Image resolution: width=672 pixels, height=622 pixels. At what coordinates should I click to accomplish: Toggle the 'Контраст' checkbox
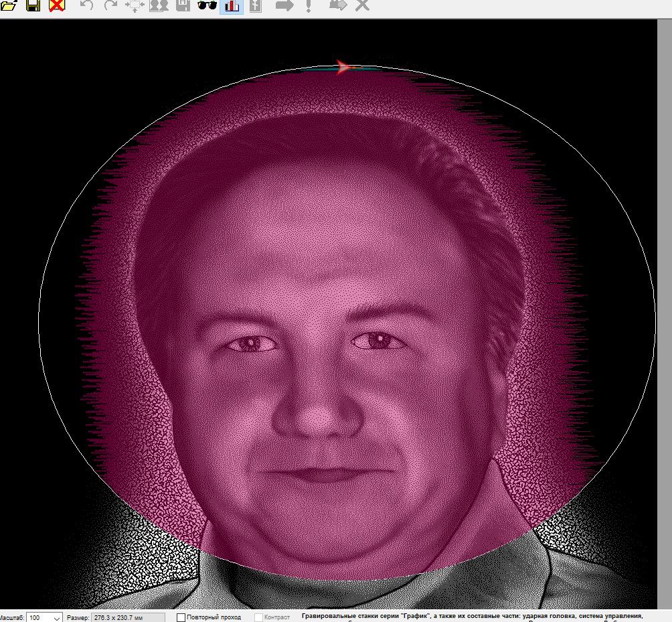coord(258,617)
